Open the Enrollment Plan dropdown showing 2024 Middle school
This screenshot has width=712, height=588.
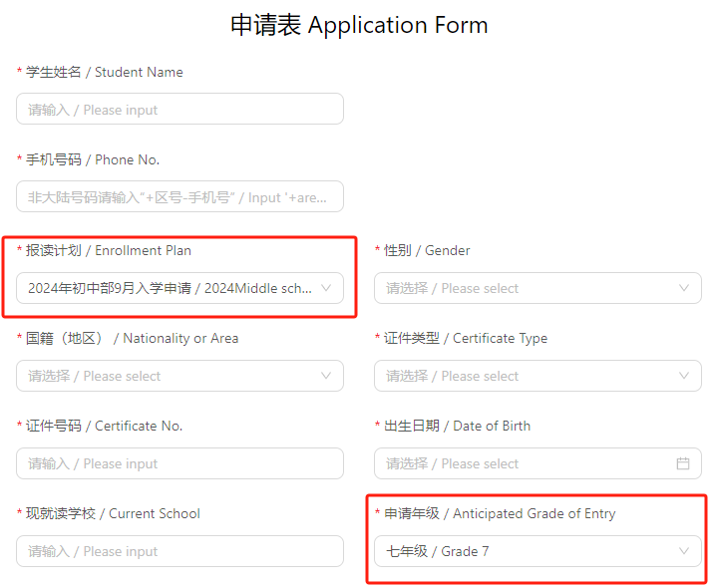[x=170, y=288]
